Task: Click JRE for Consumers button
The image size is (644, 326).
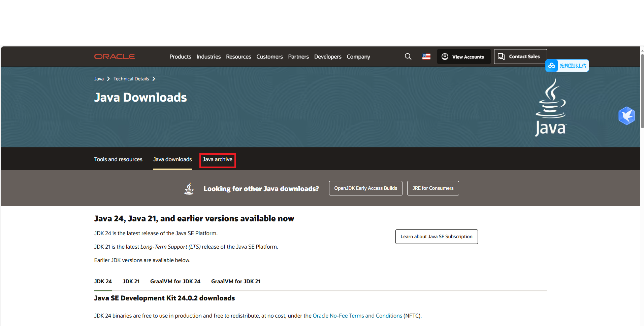Action: pos(433,188)
